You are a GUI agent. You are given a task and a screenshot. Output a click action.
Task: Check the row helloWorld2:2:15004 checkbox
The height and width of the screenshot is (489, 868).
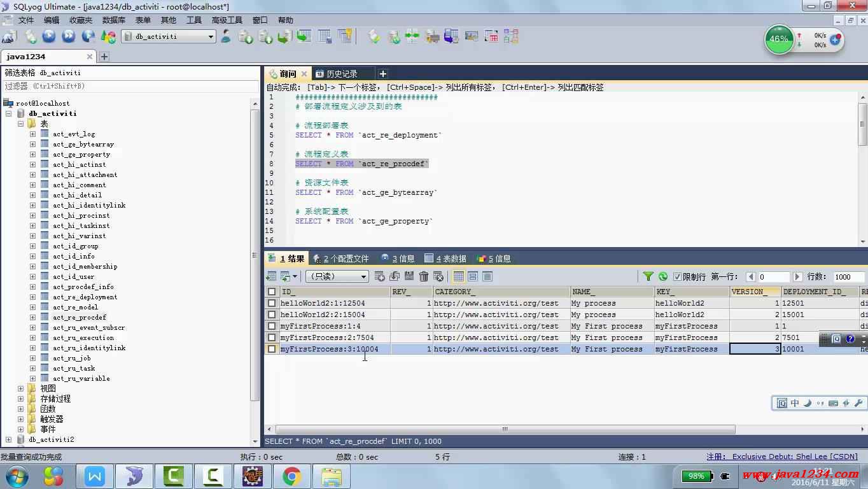(272, 315)
